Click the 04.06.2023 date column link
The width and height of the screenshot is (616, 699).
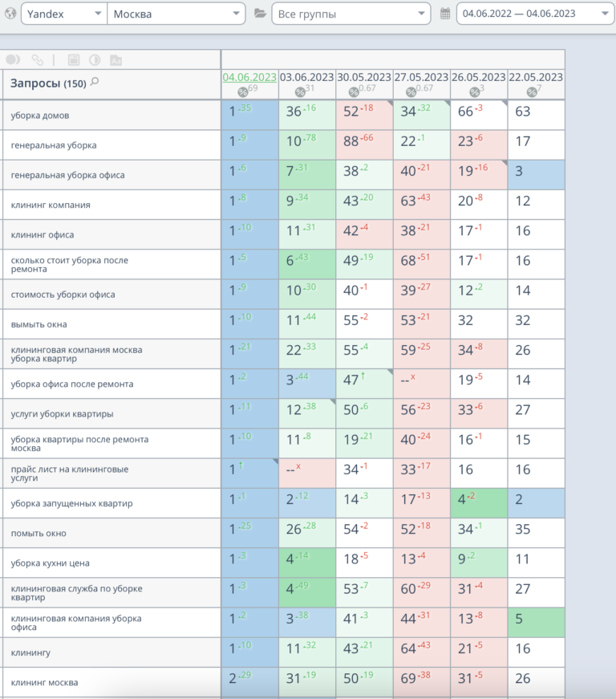249,77
